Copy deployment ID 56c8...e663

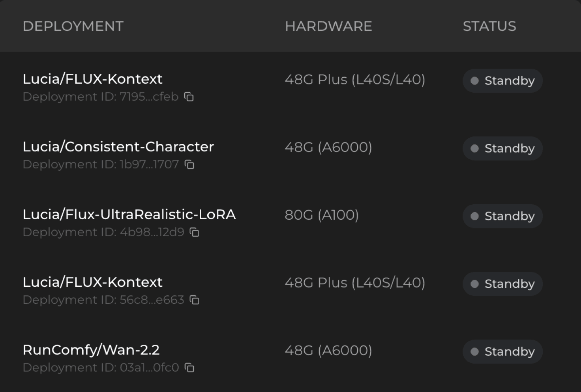[x=195, y=301]
